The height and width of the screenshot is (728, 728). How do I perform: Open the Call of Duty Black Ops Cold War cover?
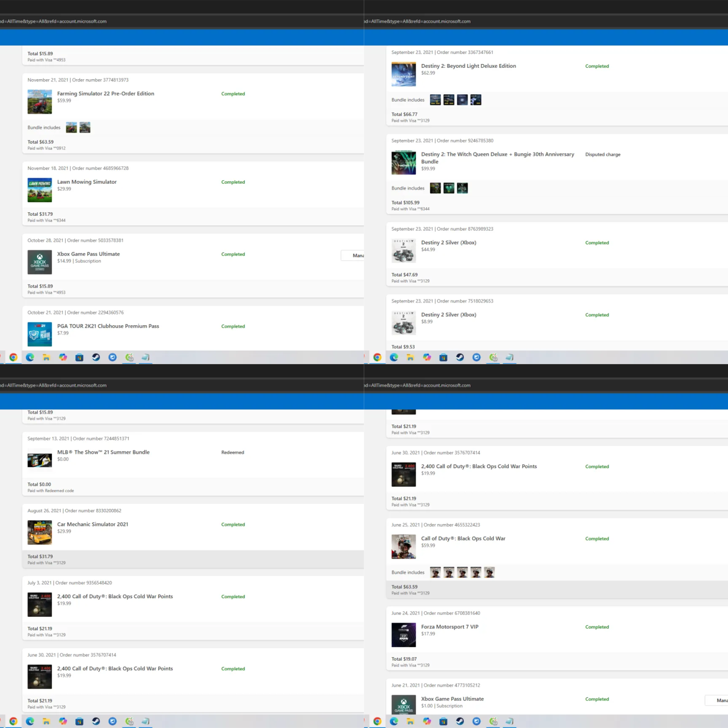(x=403, y=546)
